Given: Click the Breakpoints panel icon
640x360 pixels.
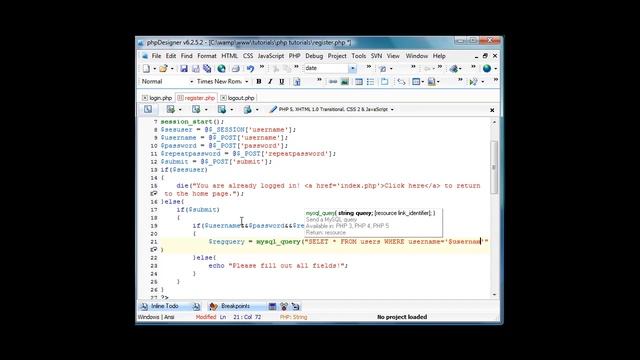Looking at the screenshot, I should pyautogui.click(x=213, y=306).
